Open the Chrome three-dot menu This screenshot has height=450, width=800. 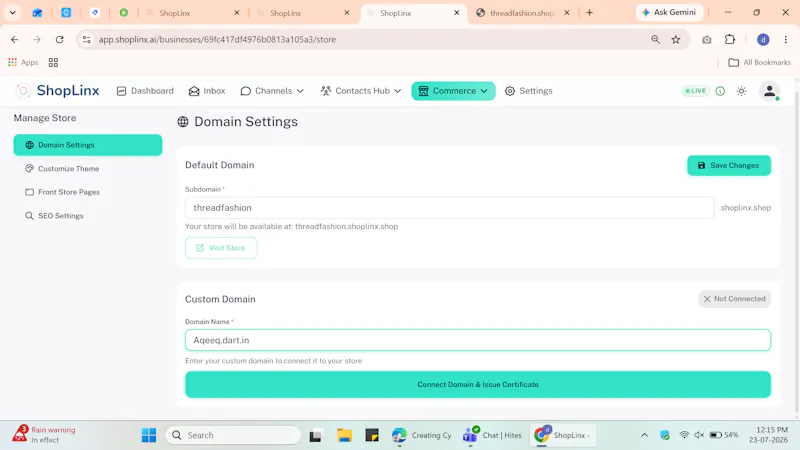[x=786, y=39]
